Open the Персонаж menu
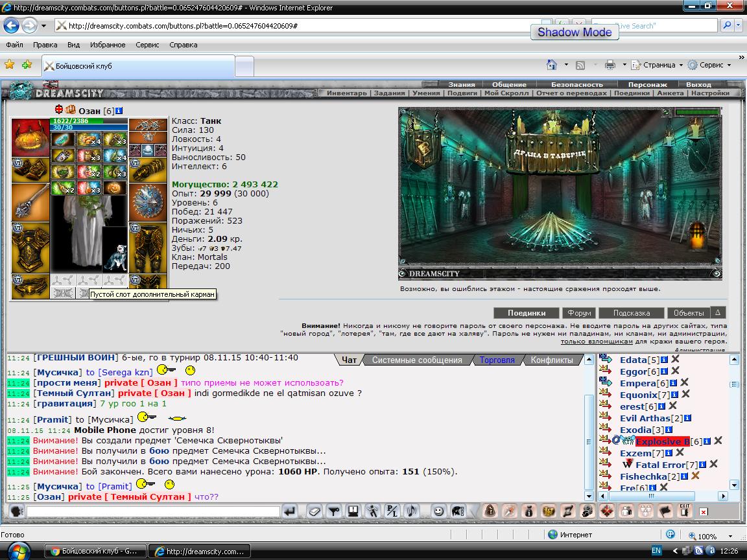The width and height of the screenshot is (747, 560). [647, 84]
